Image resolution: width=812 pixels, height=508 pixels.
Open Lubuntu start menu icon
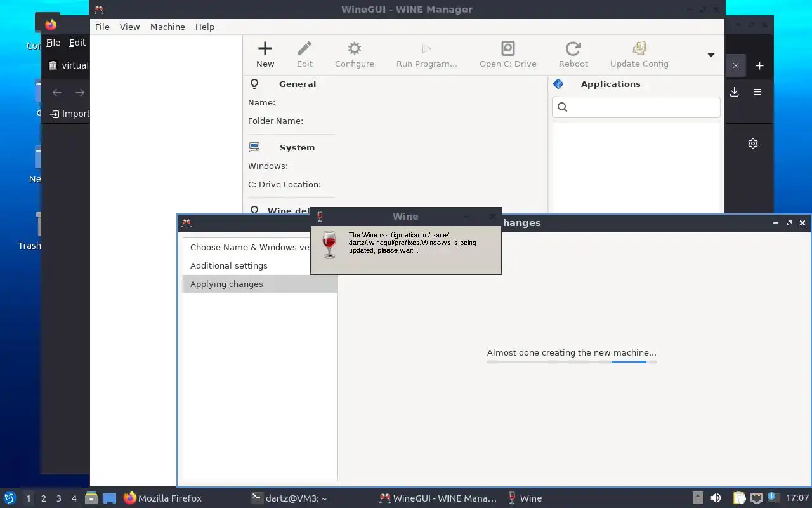point(10,498)
